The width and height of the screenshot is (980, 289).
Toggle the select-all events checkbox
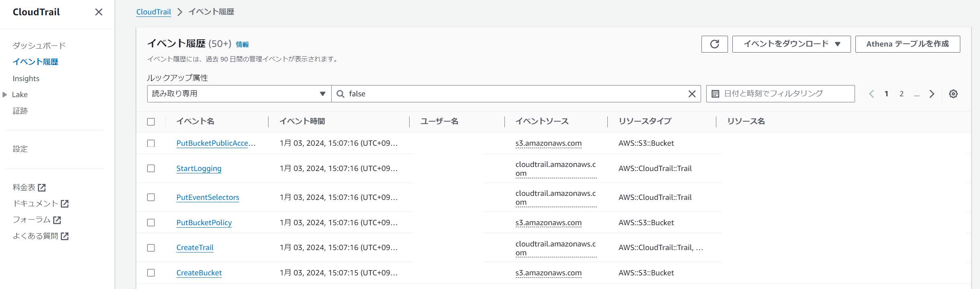[151, 122]
